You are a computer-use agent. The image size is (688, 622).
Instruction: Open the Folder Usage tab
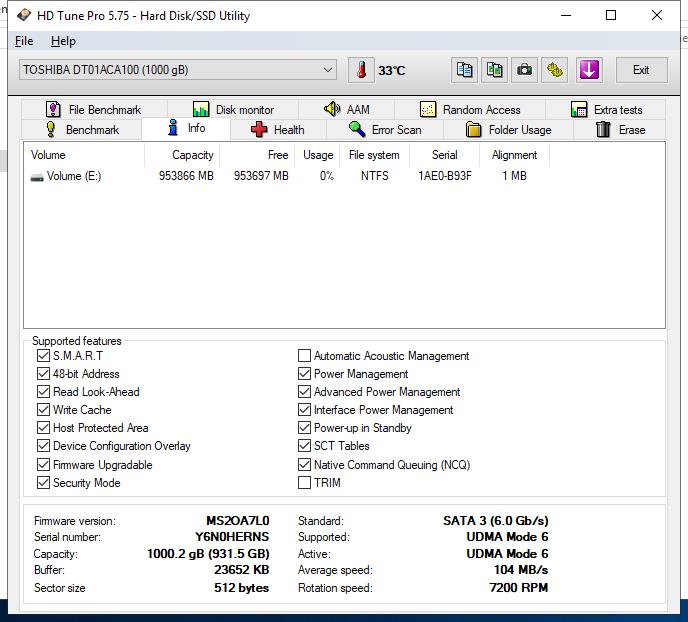click(509, 130)
